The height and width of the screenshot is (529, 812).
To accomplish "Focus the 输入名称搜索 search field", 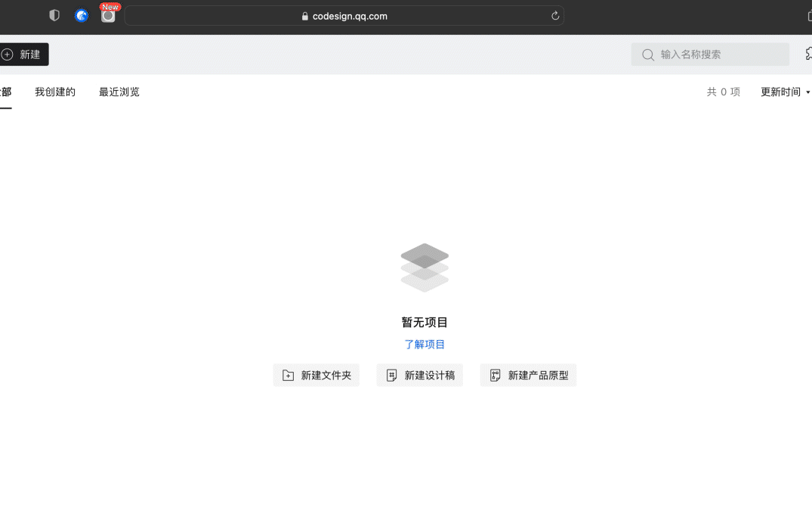I will pyautogui.click(x=709, y=54).
